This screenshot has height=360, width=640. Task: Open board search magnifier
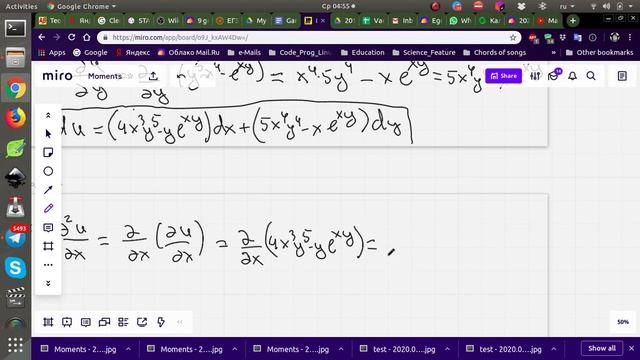tap(591, 76)
